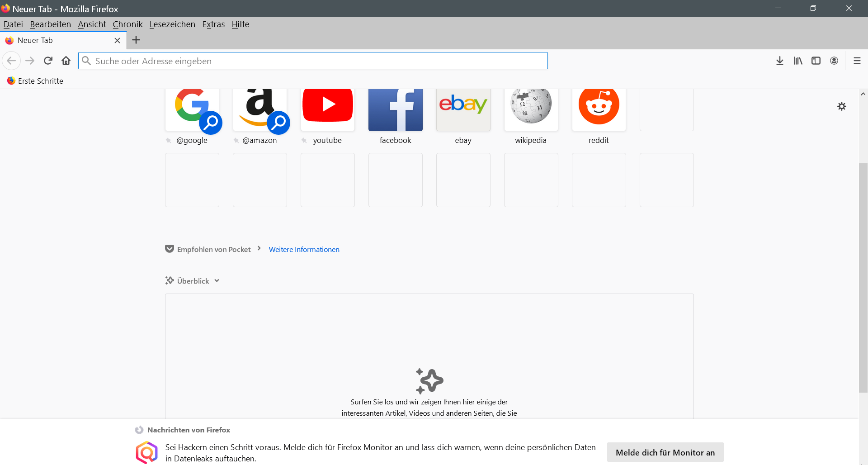Click the Nachrichten von Firefox heading

pos(189,430)
